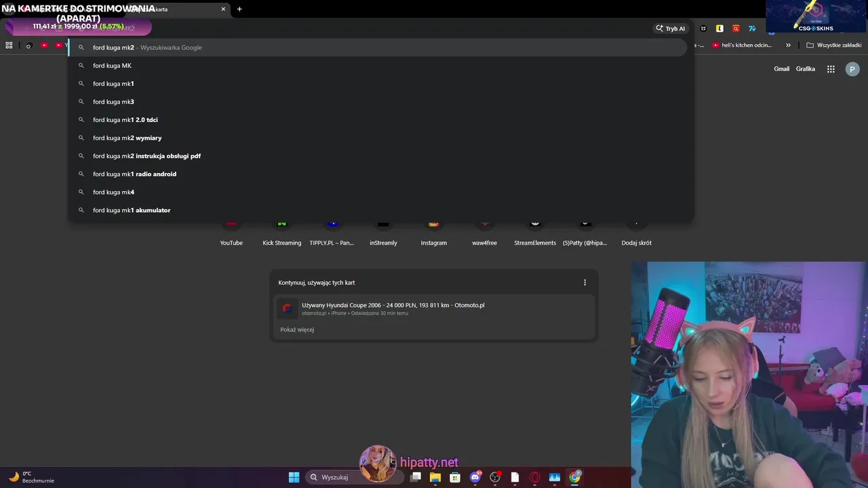This screenshot has height=488, width=868.
Task: Open the Używany Hyundai Coupe 2006 Otomoto link
Action: click(434, 308)
